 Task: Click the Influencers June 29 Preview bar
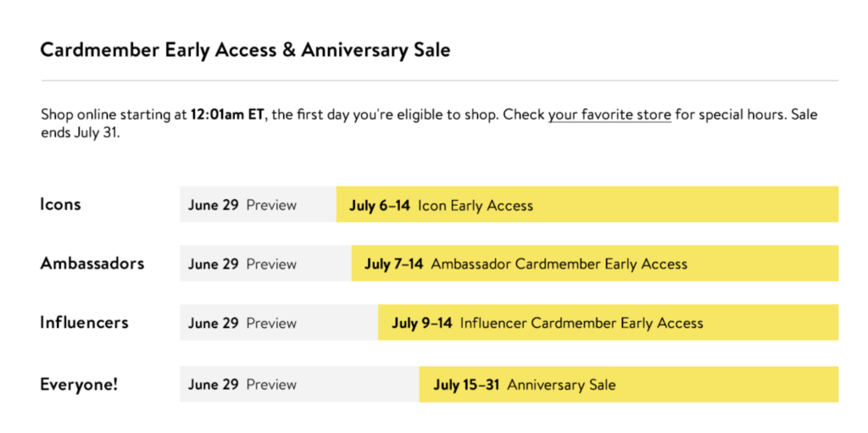279,322
